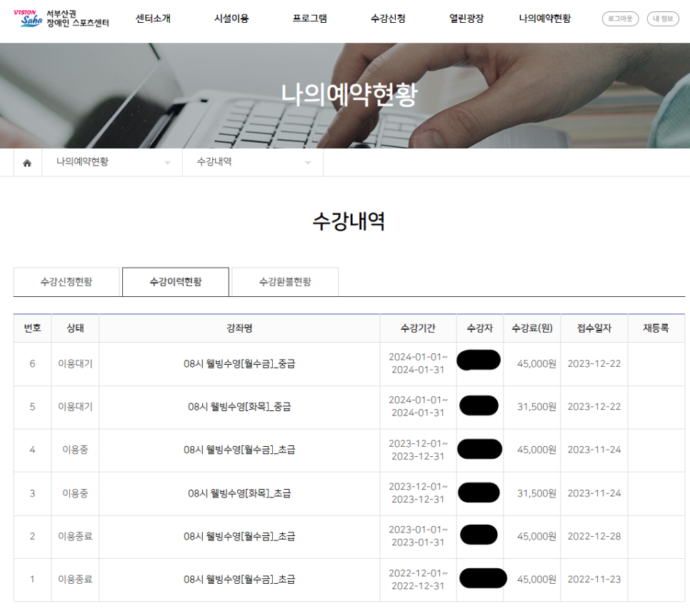690x616 pixels.
Task: Click 이용중 status in row 4
Action: (x=75, y=450)
